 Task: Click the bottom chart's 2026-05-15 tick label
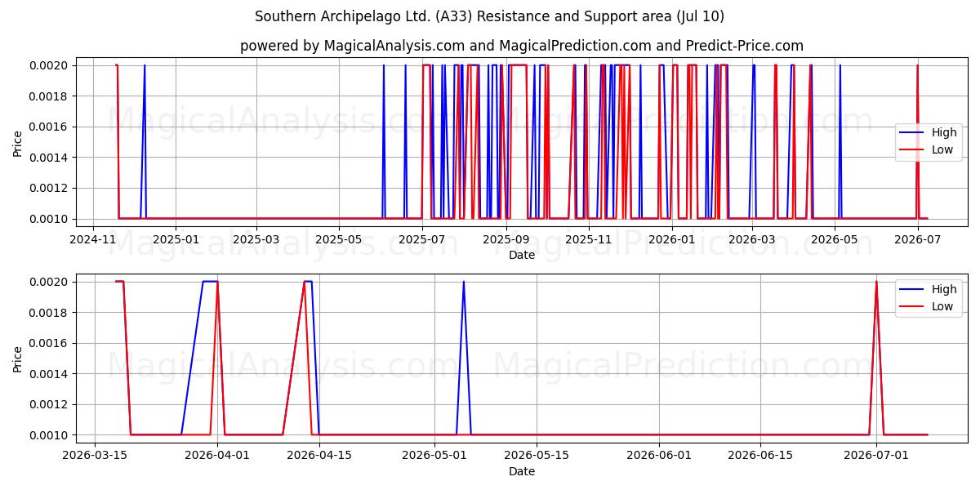(536, 456)
